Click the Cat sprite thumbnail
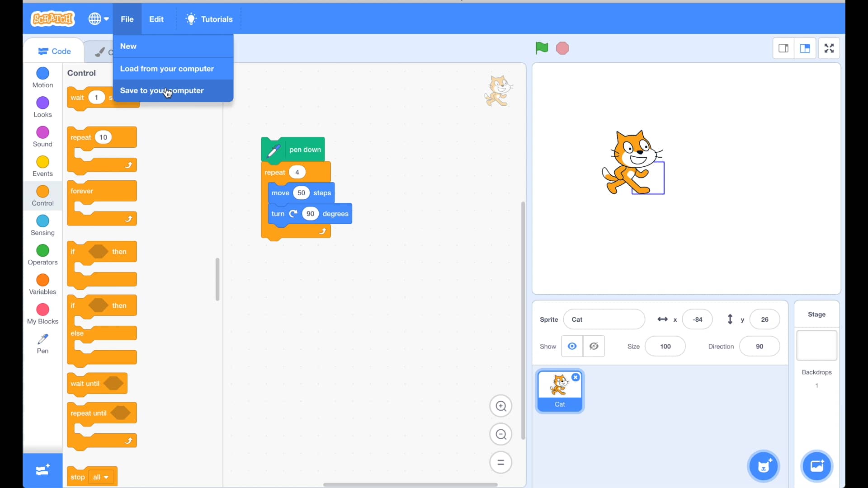 [x=559, y=389]
